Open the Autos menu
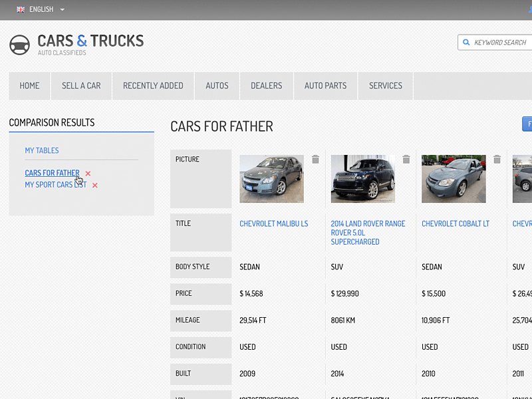The height and width of the screenshot is (399, 532). [217, 86]
